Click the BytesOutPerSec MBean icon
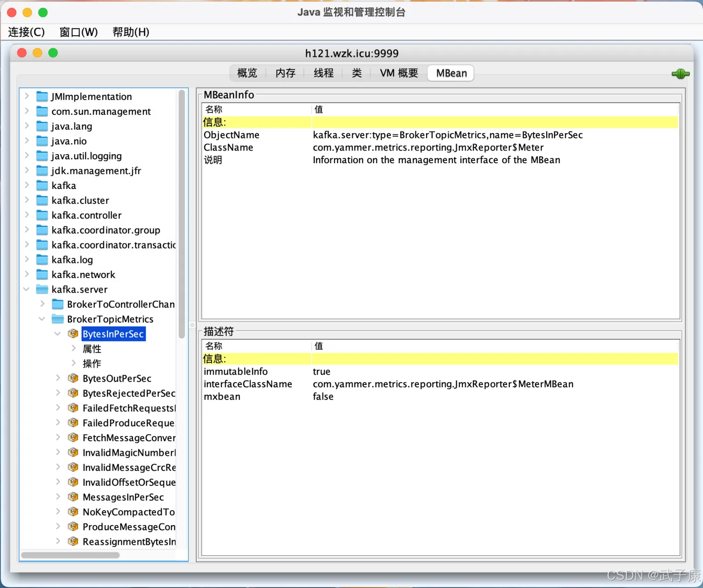 pos(73,378)
